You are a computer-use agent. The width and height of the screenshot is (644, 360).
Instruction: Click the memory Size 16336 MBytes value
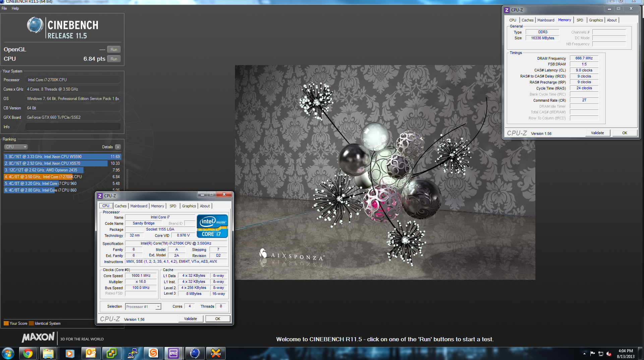coord(542,38)
